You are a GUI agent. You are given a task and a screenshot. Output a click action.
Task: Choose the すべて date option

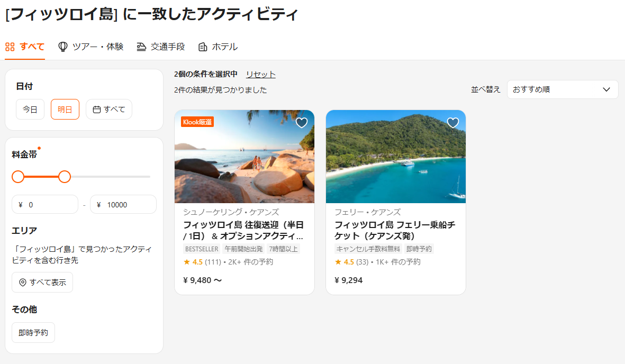pyautogui.click(x=109, y=109)
